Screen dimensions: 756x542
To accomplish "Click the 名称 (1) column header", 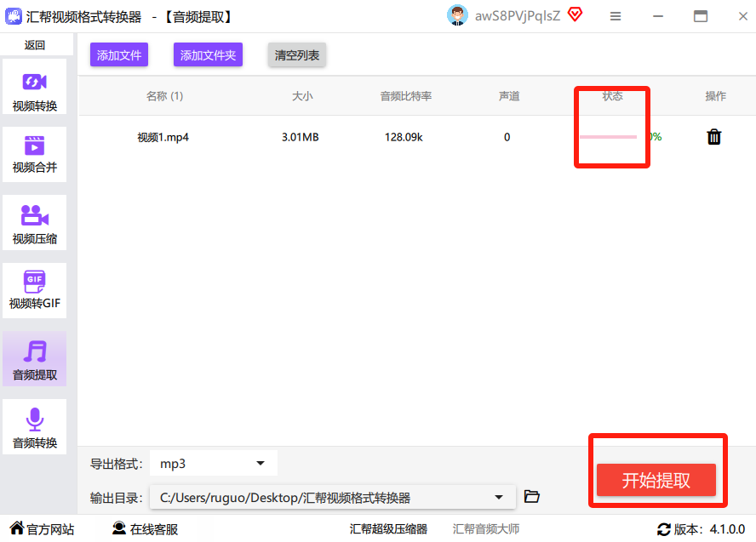I will 165,96.
